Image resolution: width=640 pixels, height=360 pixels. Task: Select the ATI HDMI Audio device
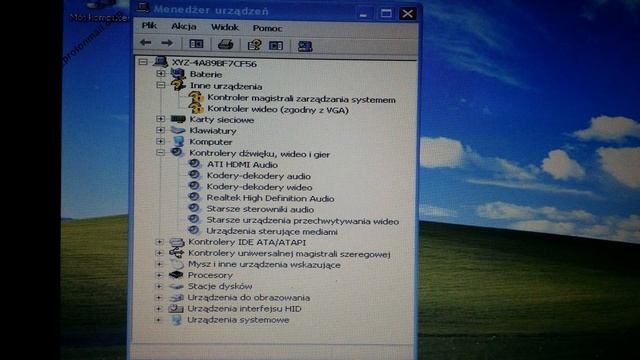pos(242,164)
